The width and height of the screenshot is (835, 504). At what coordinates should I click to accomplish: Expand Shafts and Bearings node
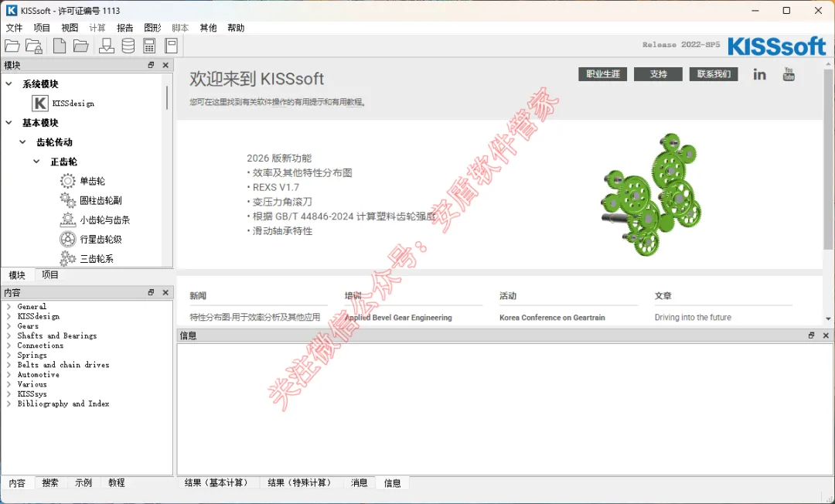pyautogui.click(x=9, y=335)
